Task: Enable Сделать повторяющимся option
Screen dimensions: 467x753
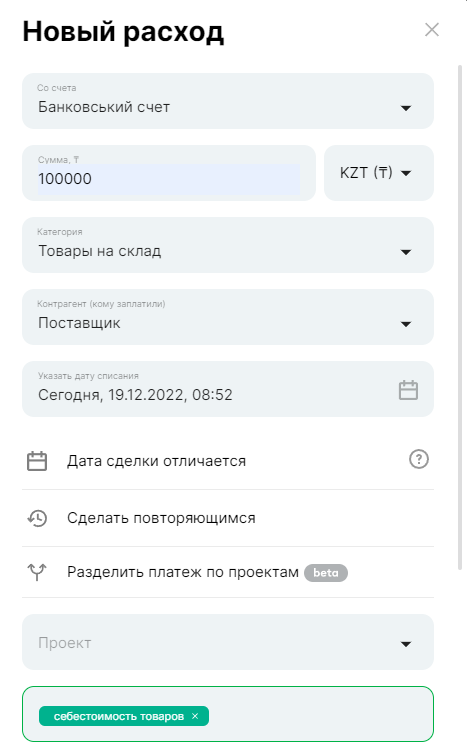Action: point(228,518)
